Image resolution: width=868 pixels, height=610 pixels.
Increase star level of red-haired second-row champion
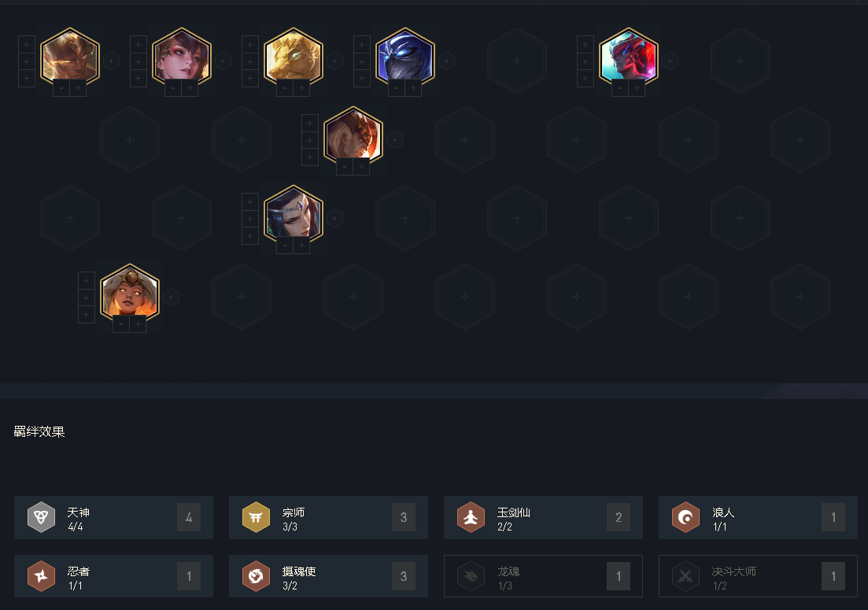[x=361, y=167]
